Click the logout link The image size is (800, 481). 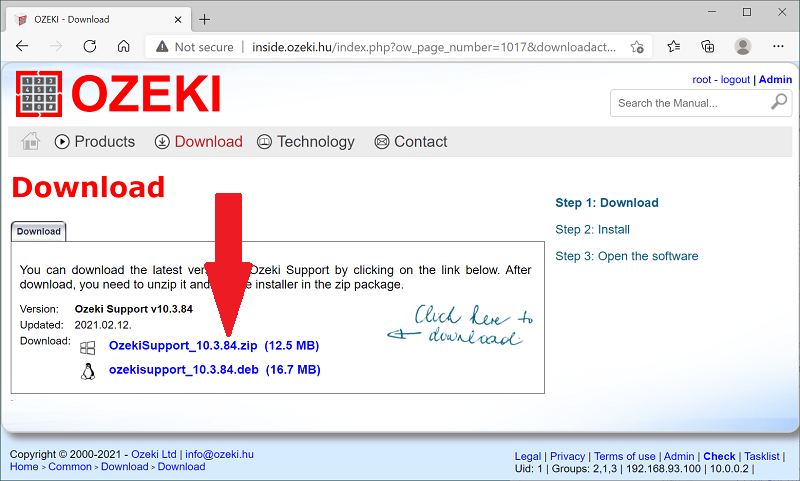(x=735, y=80)
